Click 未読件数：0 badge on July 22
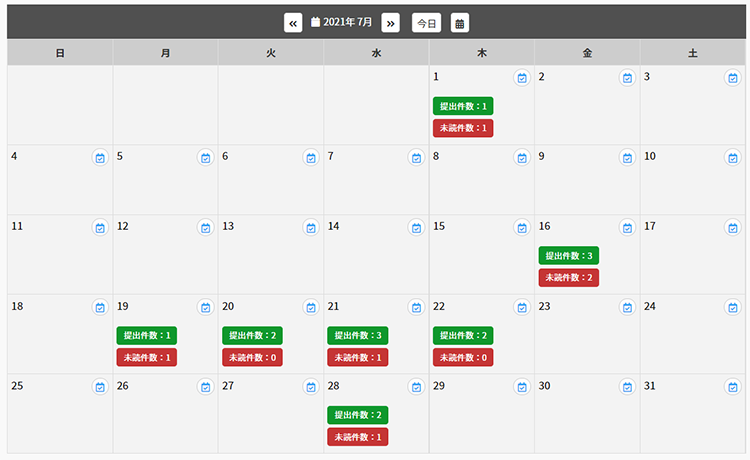The height and width of the screenshot is (460, 750). coord(463,357)
